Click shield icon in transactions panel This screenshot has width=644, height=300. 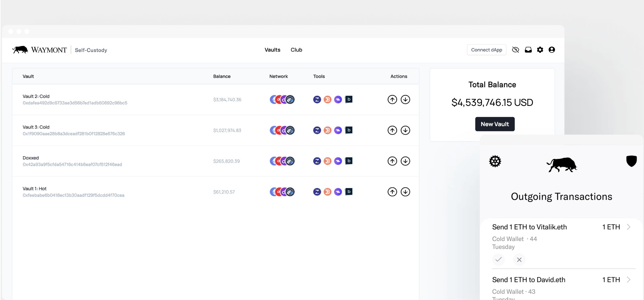click(x=631, y=161)
